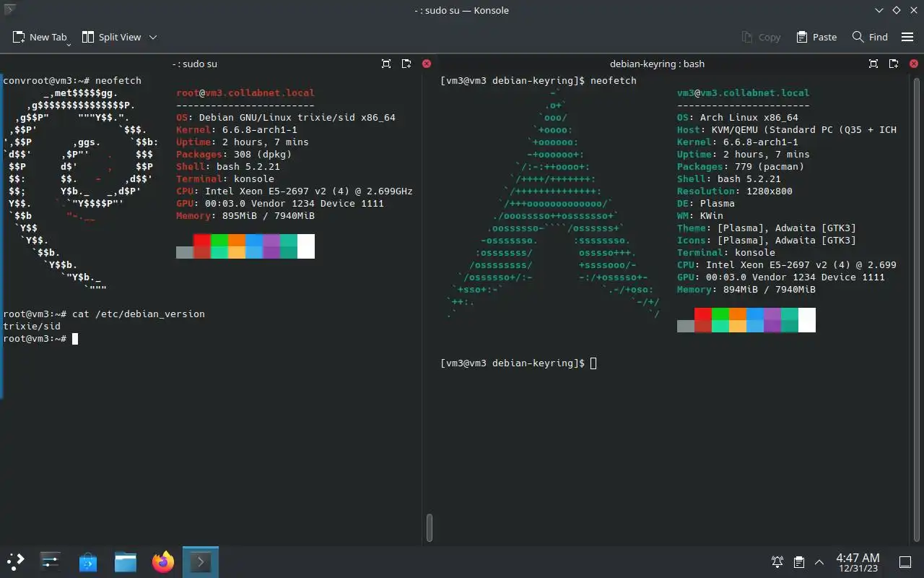Image resolution: width=924 pixels, height=578 pixels.
Task: Click 'Uptime: 2 hours, 7 mins' in left pane
Action: [x=243, y=142]
